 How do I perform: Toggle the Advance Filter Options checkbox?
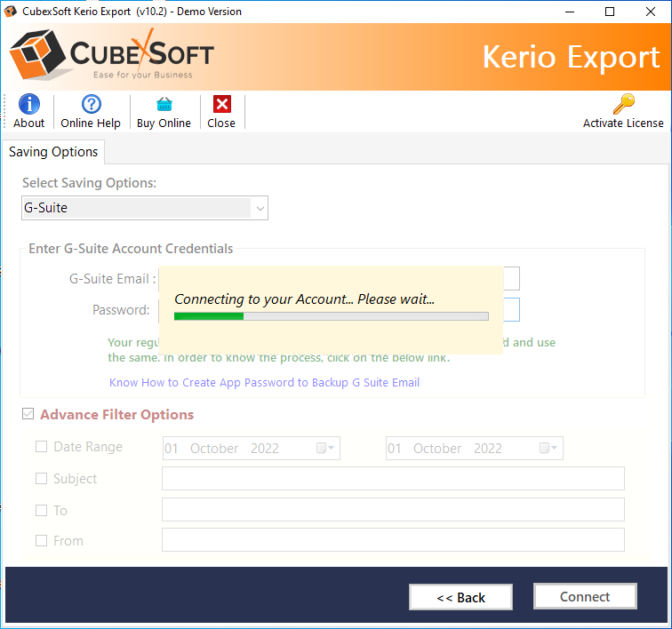[28, 414]
